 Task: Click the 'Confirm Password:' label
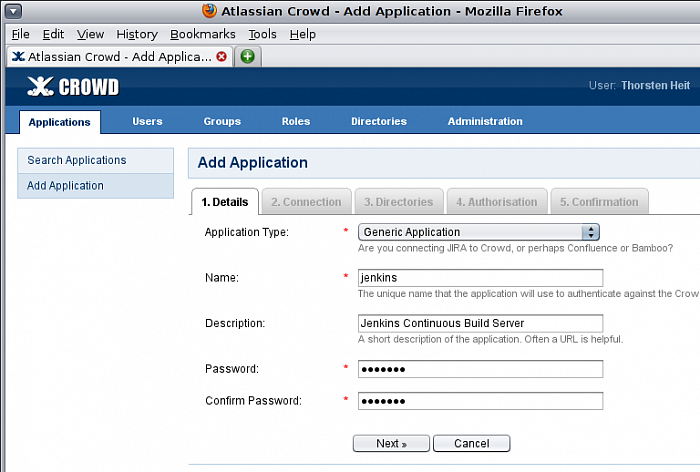[253, 401]
